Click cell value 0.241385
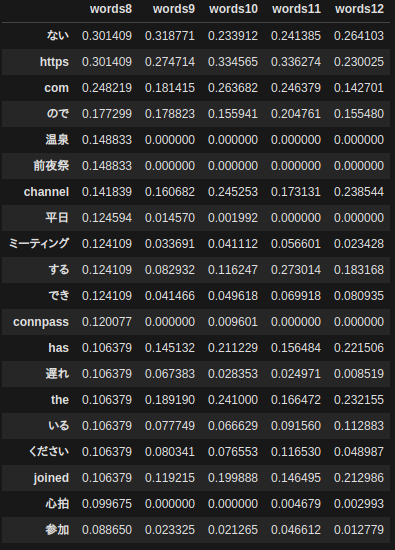 296,36
